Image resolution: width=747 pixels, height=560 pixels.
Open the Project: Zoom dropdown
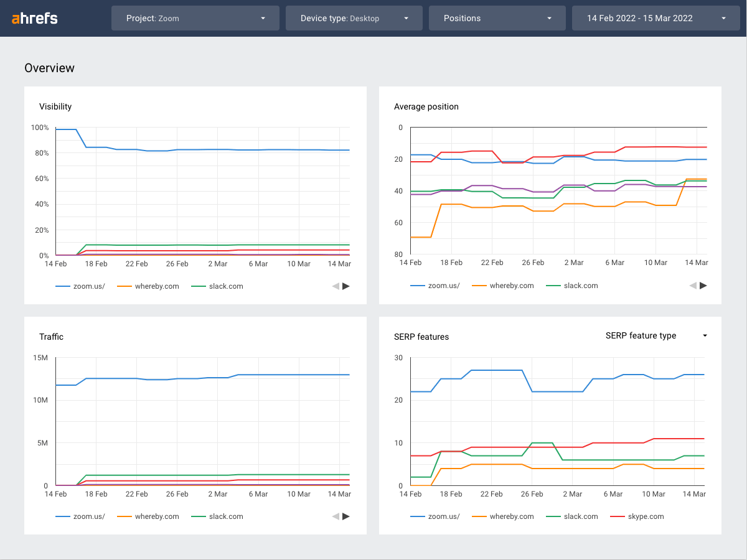coord(195,18)
